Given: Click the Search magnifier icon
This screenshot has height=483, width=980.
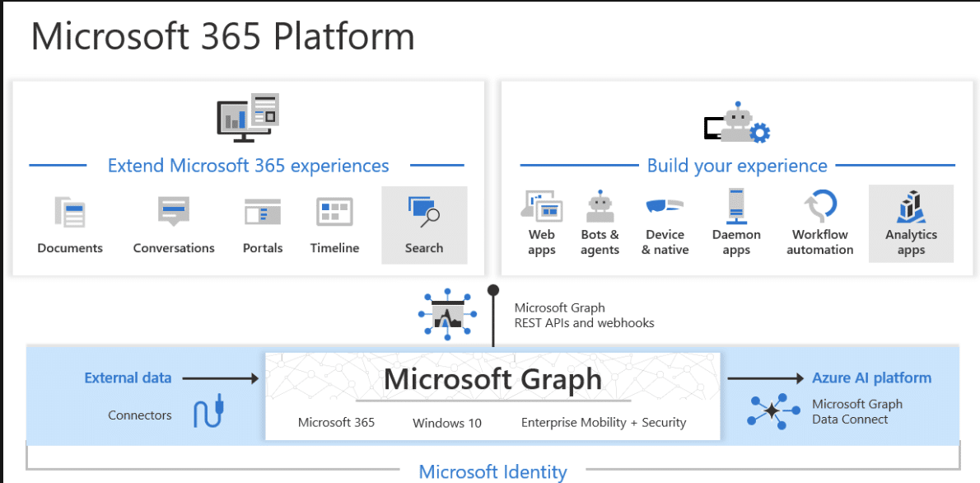Looking at the screenshot, I should pyautogui.click(x=424, y=212).
